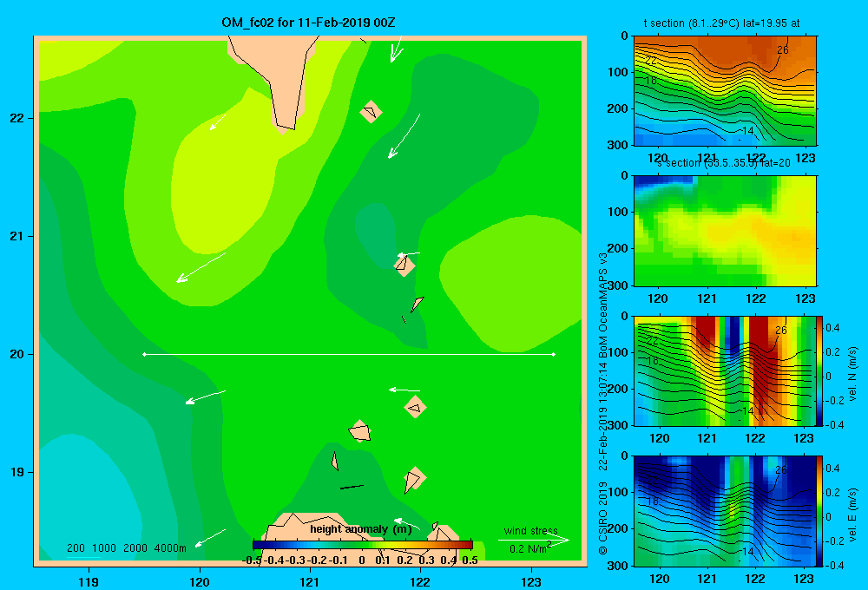Image resolution: width=868 pixels, height=590 pixels.
Task: Select the 'height anomaly (m)' colorbar label
Action: [361, 529]
